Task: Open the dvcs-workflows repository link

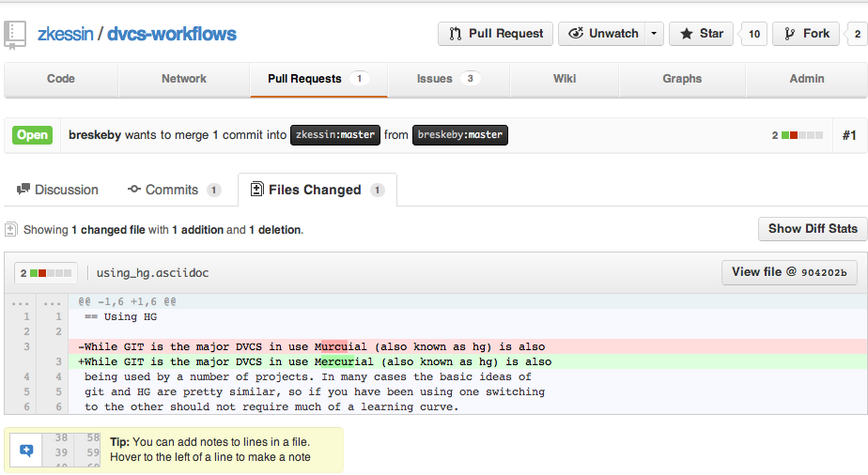Action: 172,35
